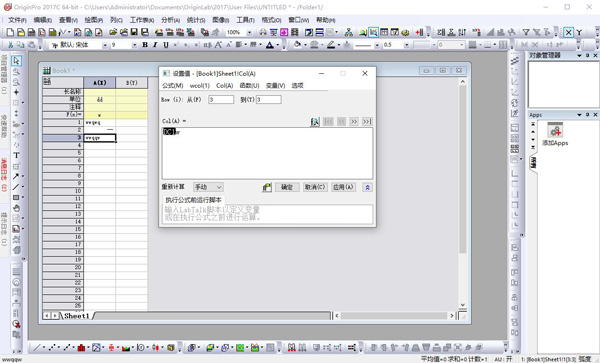Viewport: 600px width, 363px height.
Task: Click the Add Apps icon
Action: [555, 131]
